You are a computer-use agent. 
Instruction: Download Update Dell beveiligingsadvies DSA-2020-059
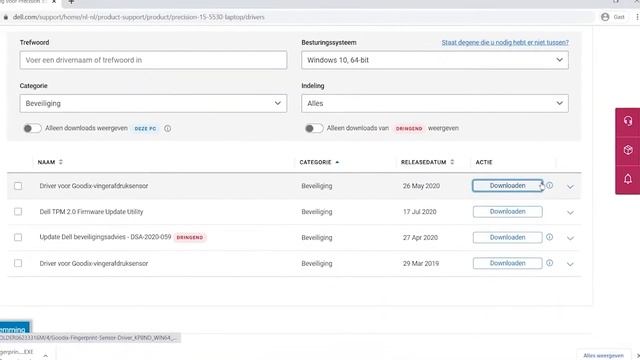pyautogui.click(x=507, y=237)
